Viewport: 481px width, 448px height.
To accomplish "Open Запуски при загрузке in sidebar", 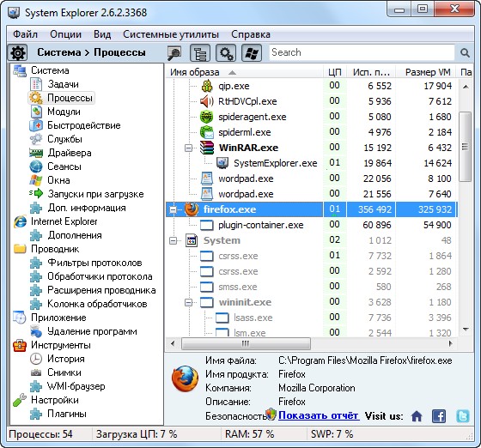I will [95, 194].
